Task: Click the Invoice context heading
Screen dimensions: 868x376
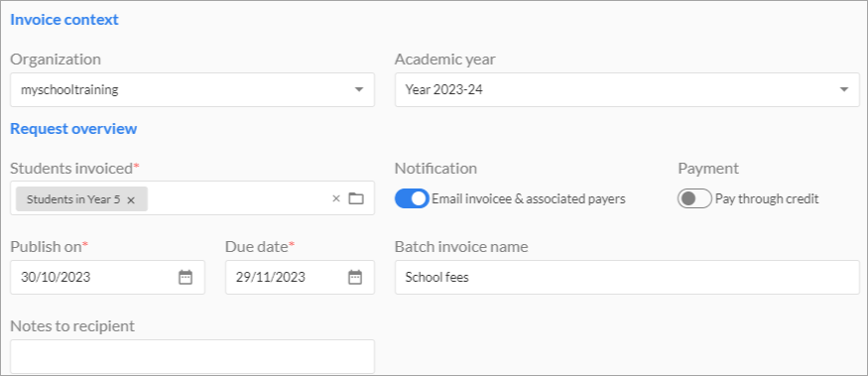Action: coord(64,20)
